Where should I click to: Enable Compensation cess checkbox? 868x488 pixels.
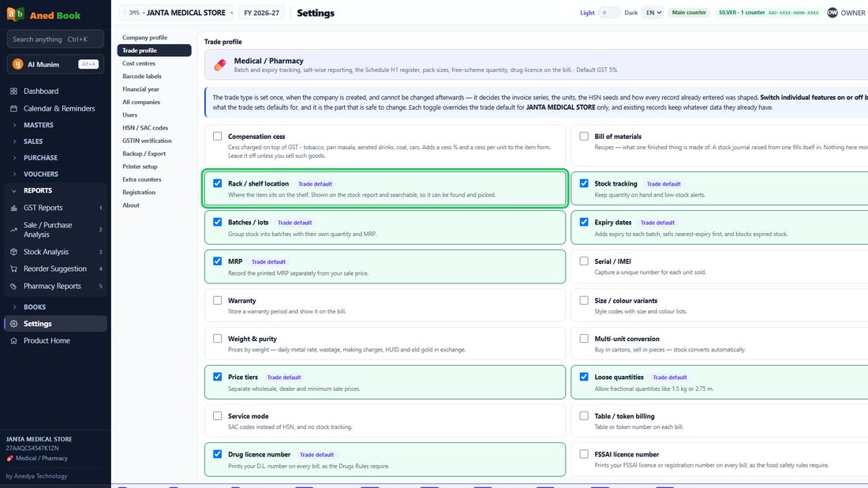click(218, 137)
